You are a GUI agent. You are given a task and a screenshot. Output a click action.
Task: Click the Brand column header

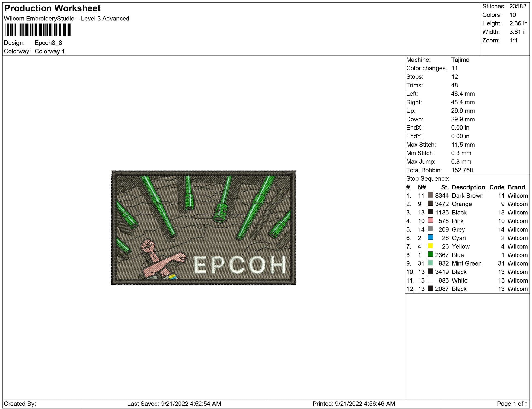516,187
